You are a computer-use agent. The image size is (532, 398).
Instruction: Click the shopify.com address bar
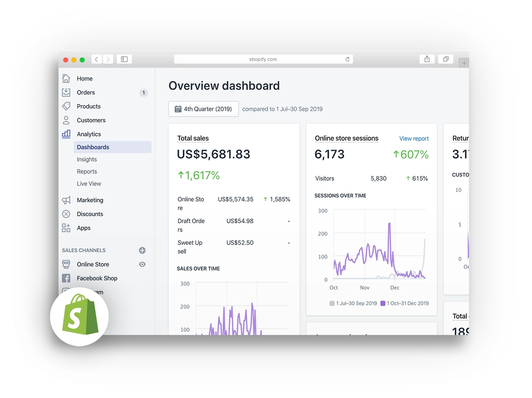coord(263,59)
